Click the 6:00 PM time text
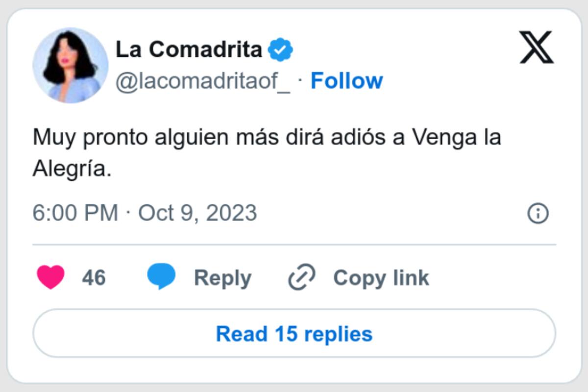 coord(75,214)
